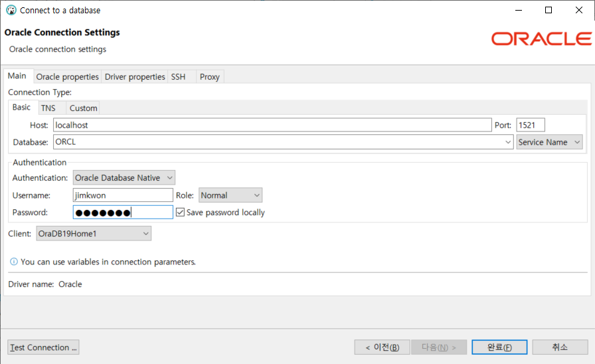Image resolution: width=595 pixels, height=364 pixels.
Task: Click the DBeaver icon in title bar
Action: pos(11,10)
